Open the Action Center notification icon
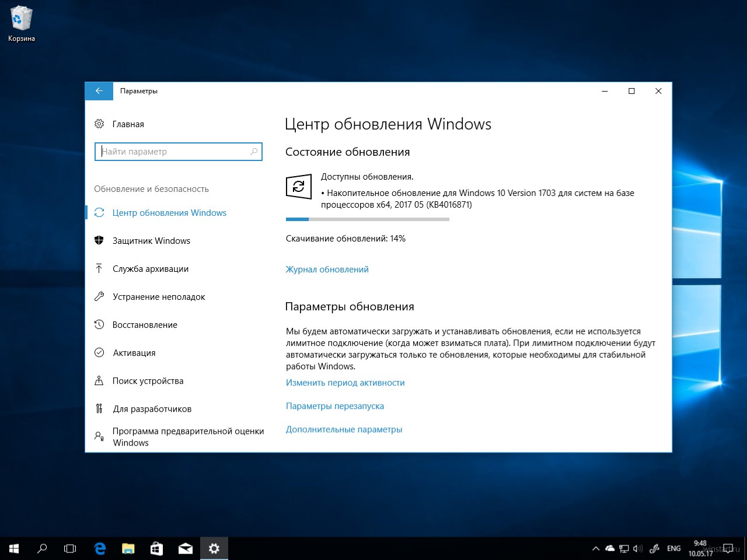 coord(728,548)
